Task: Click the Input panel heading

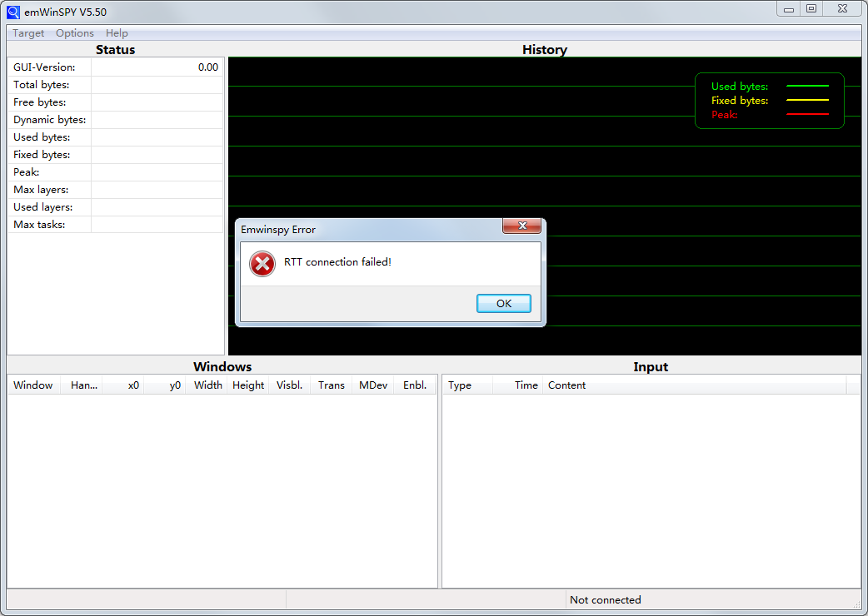Action: [x=651, y=366]
